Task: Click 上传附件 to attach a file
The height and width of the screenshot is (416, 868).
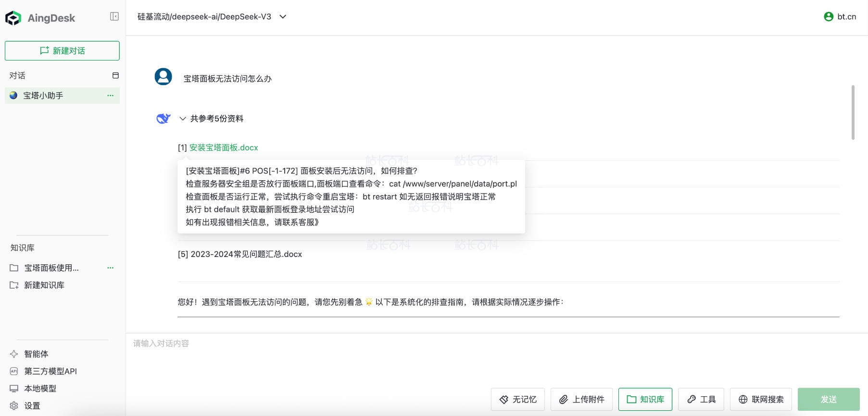Action: 582,399
